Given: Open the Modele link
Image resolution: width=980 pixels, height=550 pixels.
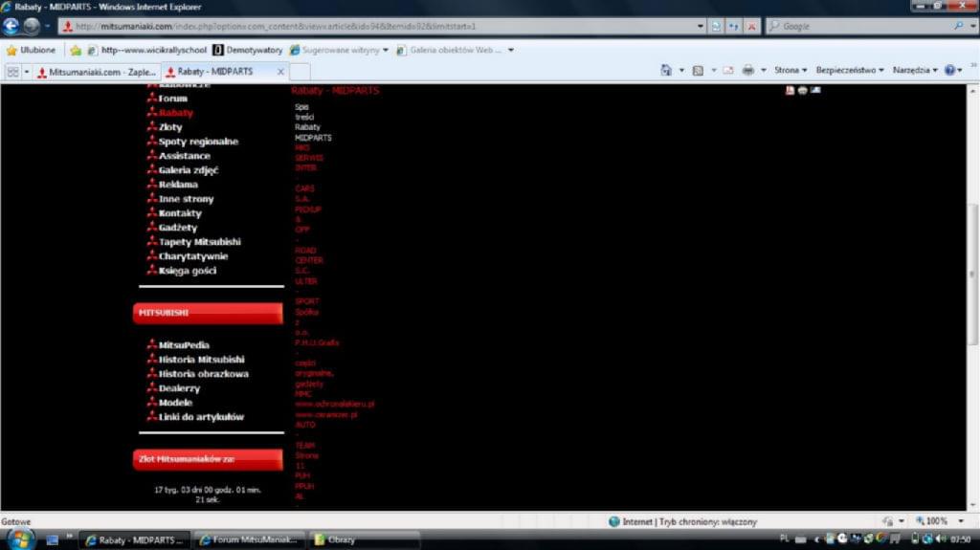Looking at the screenshot, I should (x=175, y=403).
